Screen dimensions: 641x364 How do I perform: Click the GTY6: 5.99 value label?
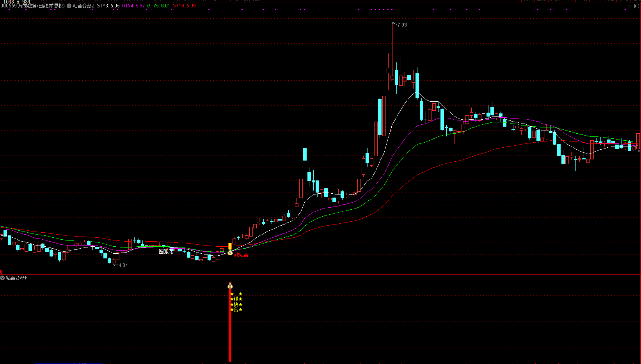click(x=184, y=6)
